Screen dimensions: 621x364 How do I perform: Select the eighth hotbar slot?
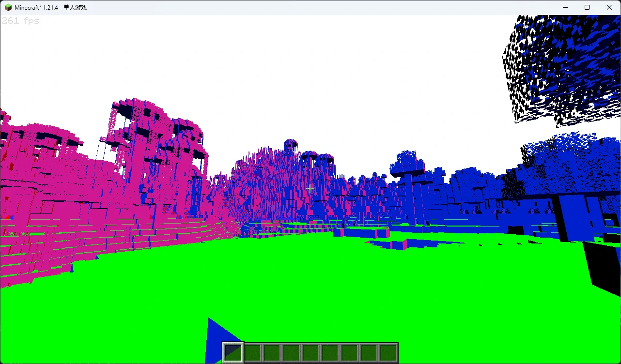tap(368, 352)
